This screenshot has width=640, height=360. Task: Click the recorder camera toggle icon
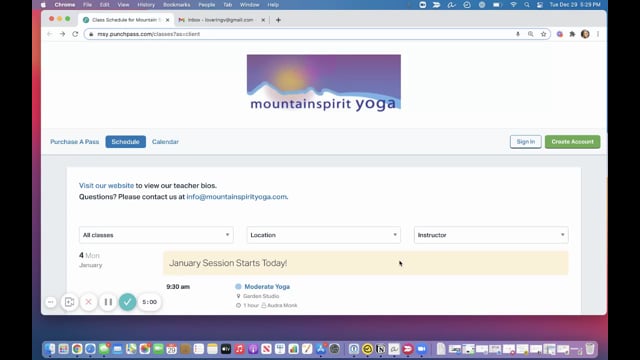69,302
